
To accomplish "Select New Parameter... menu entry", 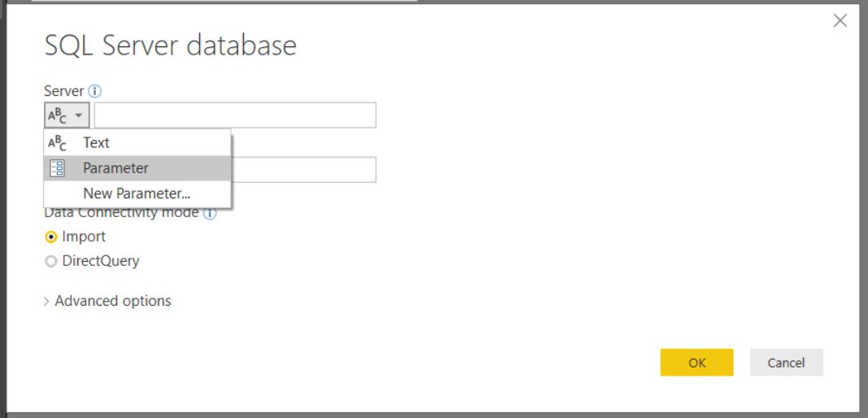I will 137,194.
